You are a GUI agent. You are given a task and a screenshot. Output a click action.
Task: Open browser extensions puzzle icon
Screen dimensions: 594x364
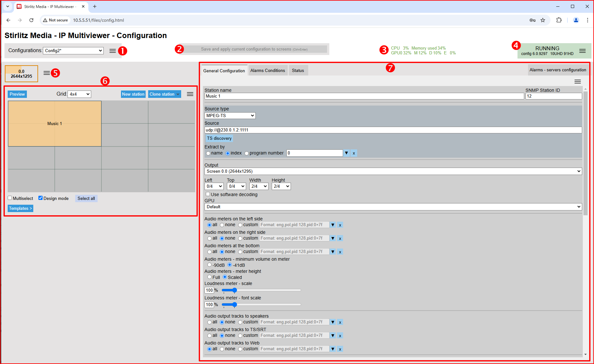(x=559, y=20)
